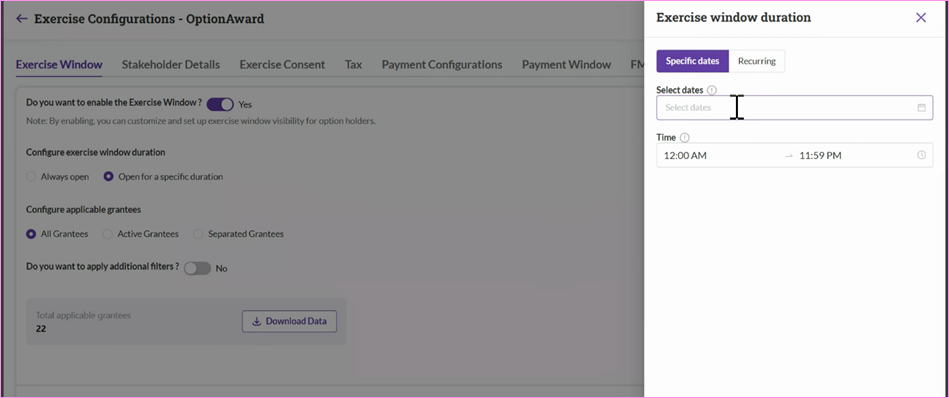Select the Separated Grantees radio button
The image size is (949, 398).
point(198,233)
